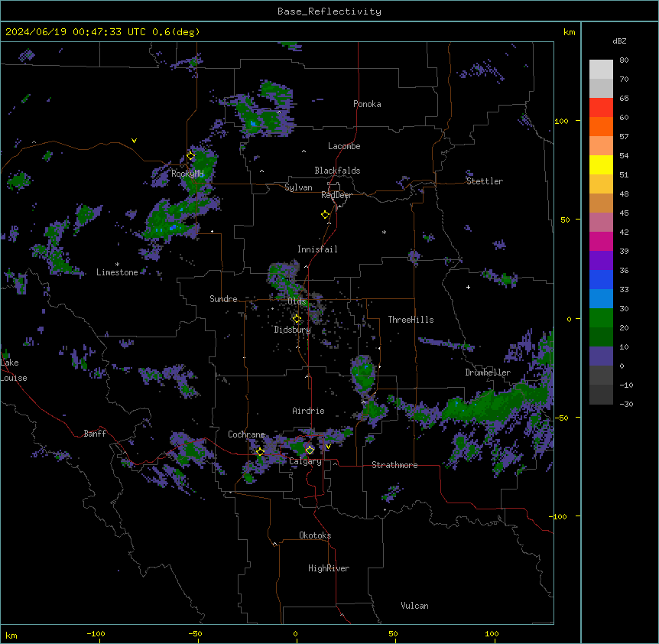Click the 50 tick on bottom axis
This screenshot has width=659, height=644.
393,633
